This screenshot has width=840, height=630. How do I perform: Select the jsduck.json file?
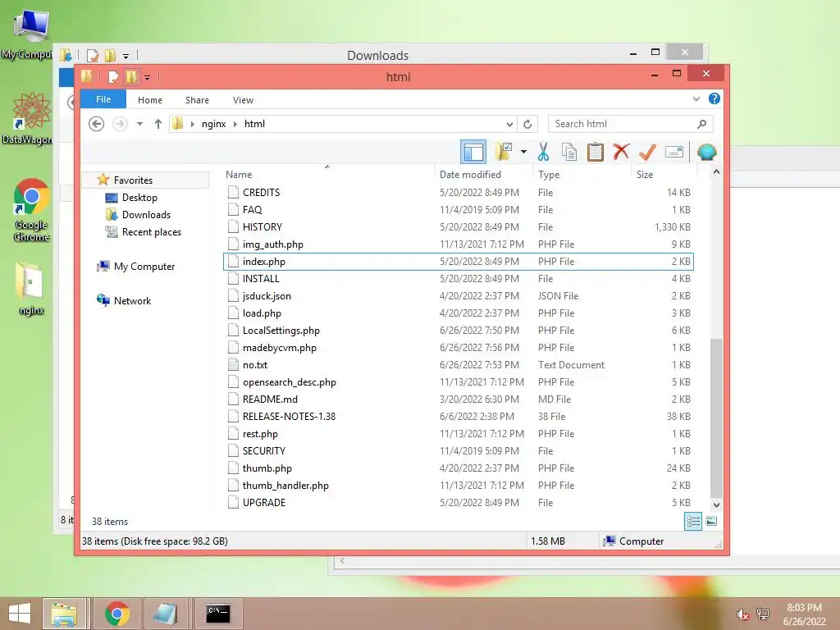(x=459, y=295)
